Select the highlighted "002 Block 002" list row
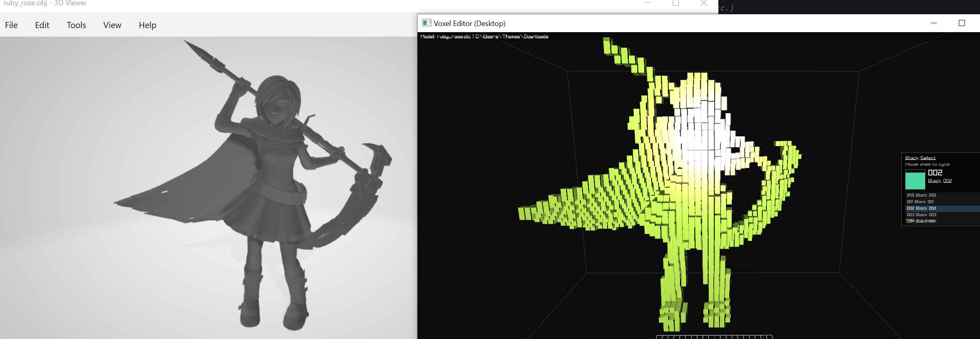This screenshot has width=980, height=339. click(943, 208)
